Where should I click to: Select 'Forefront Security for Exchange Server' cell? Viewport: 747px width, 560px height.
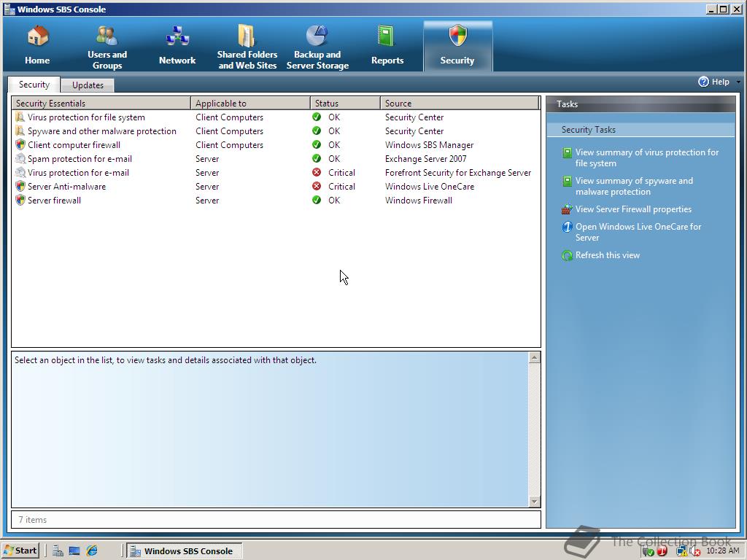[458, 172]
